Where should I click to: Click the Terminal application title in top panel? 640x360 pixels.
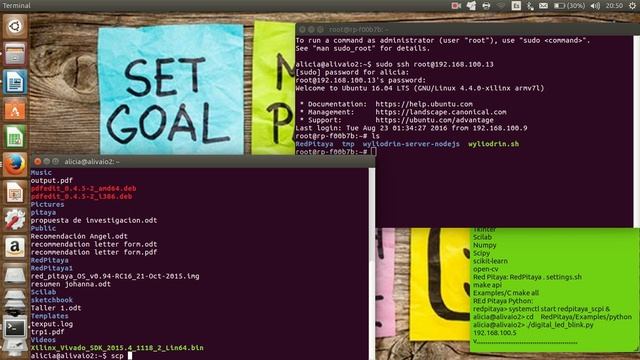click(16, 6)
